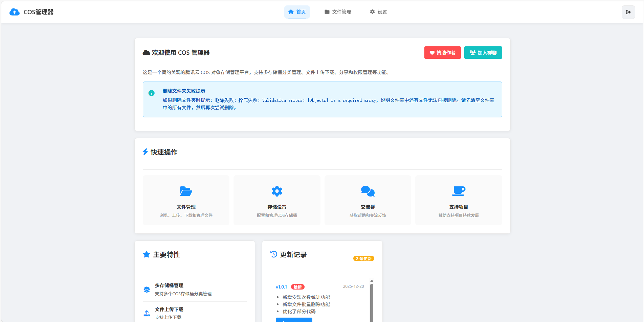The image size is (644, 322).
Task: Open 文件管理 via the folder card icon
Action: tap(186, 191)
